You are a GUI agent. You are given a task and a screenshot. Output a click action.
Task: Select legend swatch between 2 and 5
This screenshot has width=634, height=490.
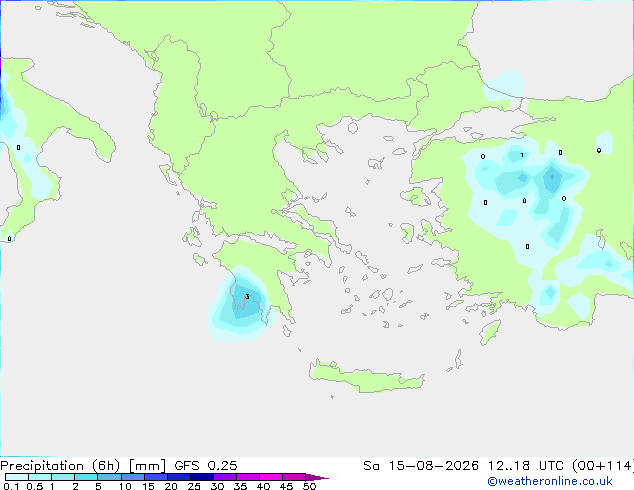click(86, 477)
